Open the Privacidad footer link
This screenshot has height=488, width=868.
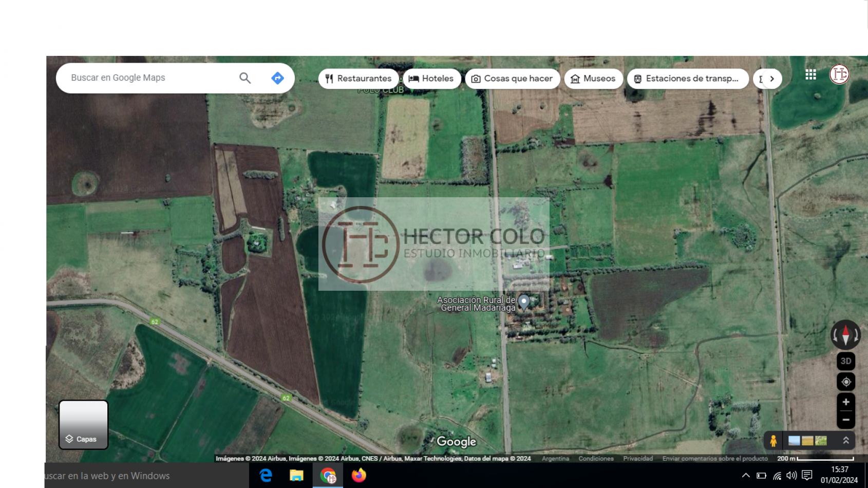pos(638,459)
